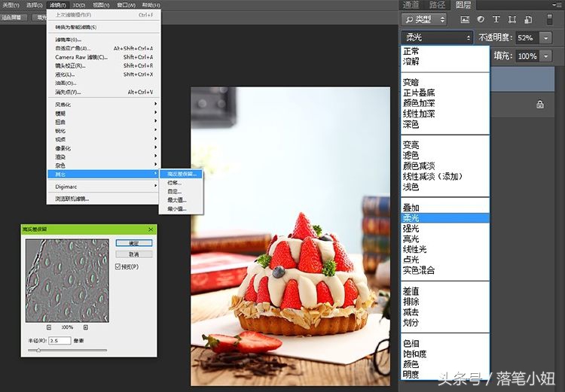
Task: Open the 填充 fill dropdown arrow
Action: click(547, 56)
